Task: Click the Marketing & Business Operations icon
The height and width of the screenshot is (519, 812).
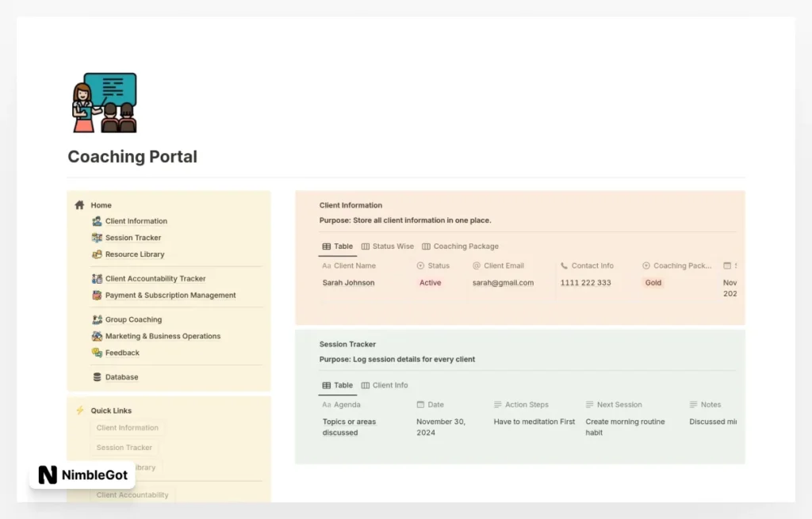Action: pos(97,337)
